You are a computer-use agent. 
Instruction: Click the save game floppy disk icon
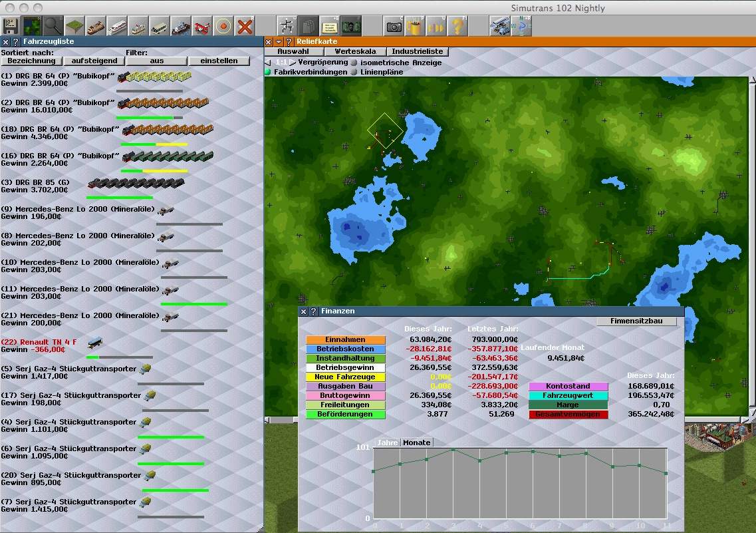pos(11,27)
